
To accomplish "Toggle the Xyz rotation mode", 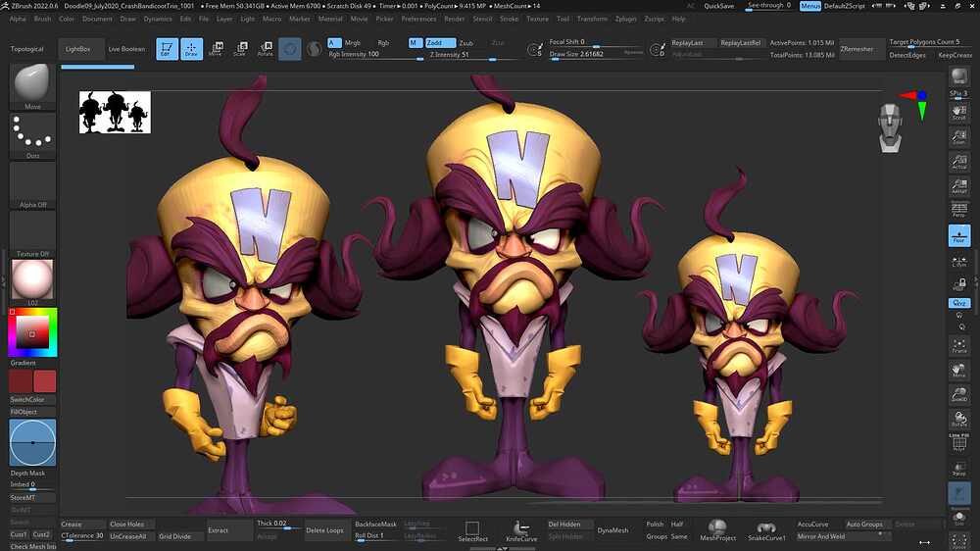I will click(x=958, y=303).
